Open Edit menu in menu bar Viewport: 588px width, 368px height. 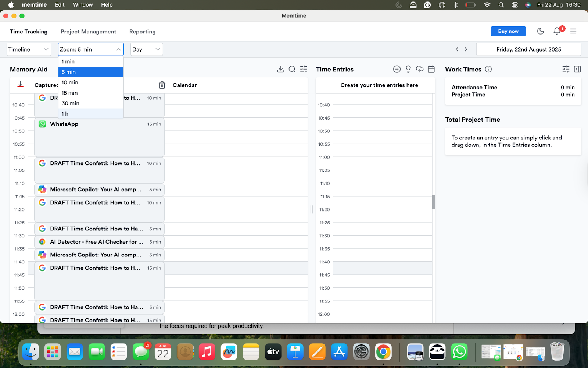60,5
